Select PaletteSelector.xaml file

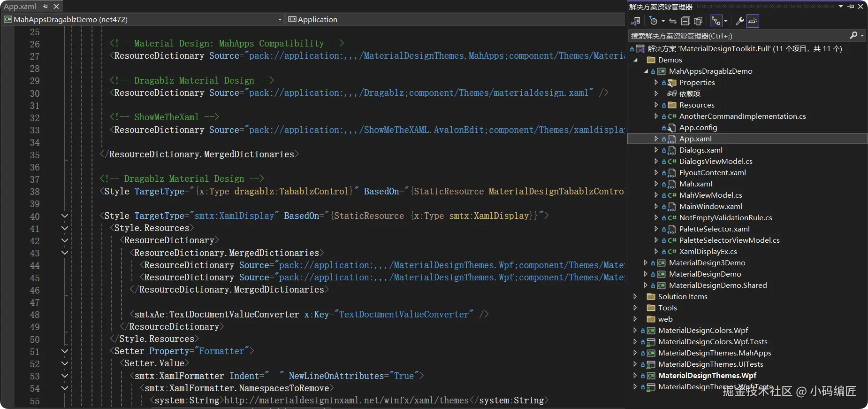point(715,229)
